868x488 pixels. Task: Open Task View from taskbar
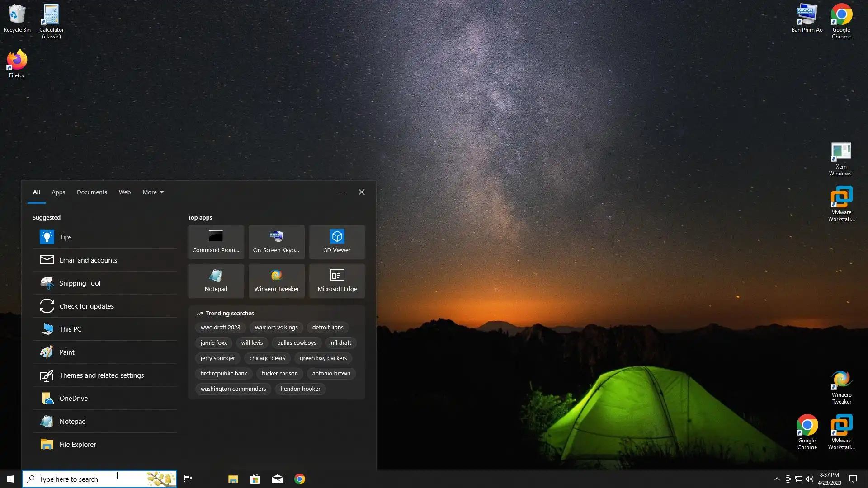(x=188, y=479)
